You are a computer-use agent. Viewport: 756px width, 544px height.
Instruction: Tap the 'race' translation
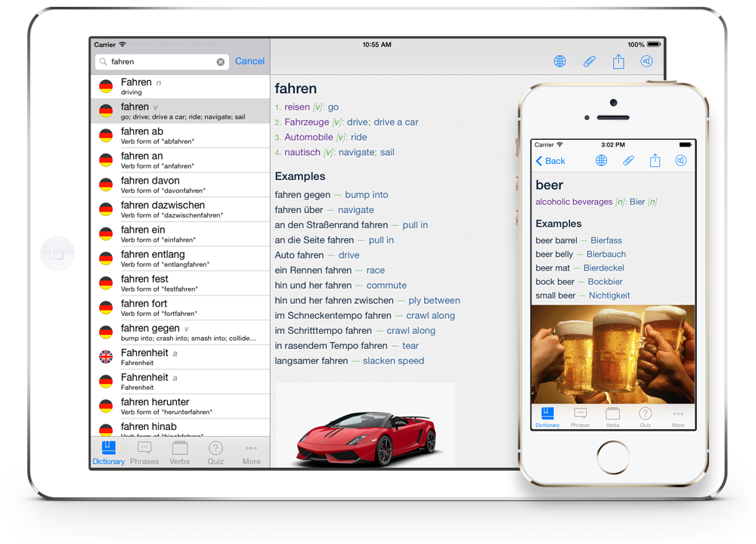click(x=376, y=270)
